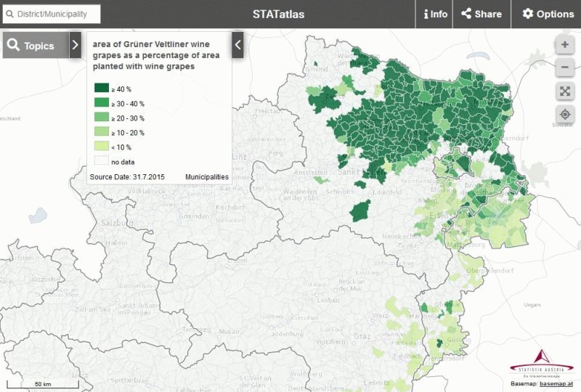581x392 pixels.
Task: Click the zoom out minus button
Action: pyautogui.click(x=564, y=68)
